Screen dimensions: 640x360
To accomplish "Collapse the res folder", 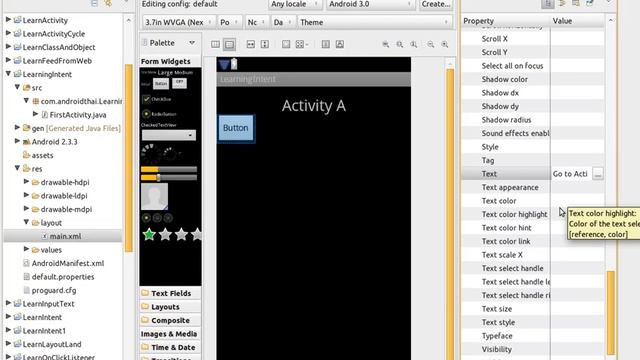I will (17, 168).
